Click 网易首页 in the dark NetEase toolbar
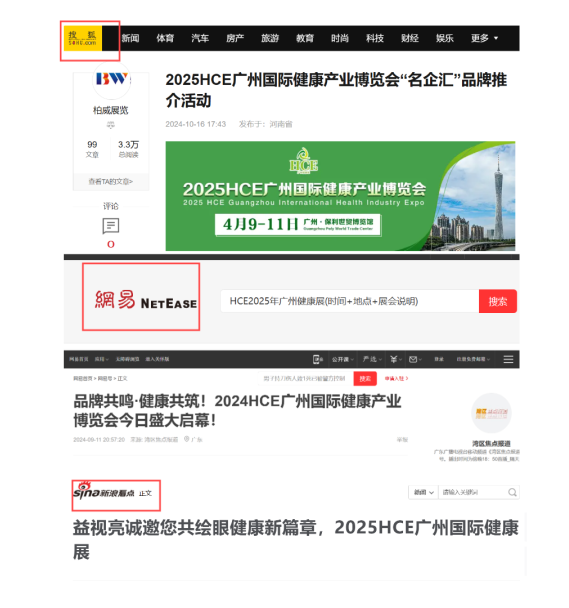Viewport: 569px width, 608px height. click(79, 359)
